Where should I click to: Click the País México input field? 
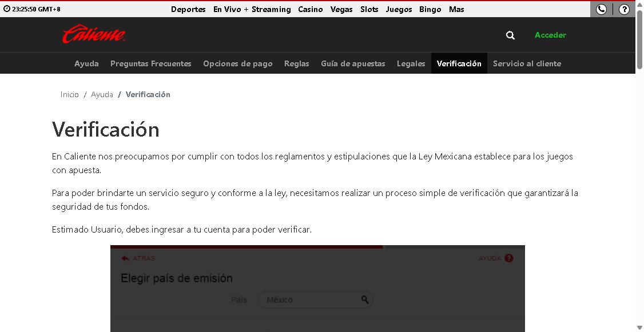click(316, 299)
